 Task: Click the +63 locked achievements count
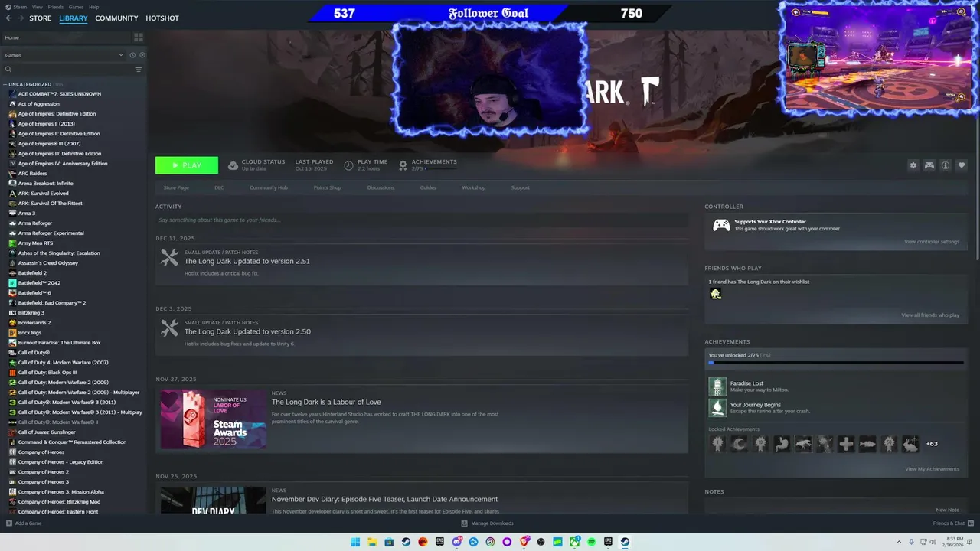[x=932, y=444]
